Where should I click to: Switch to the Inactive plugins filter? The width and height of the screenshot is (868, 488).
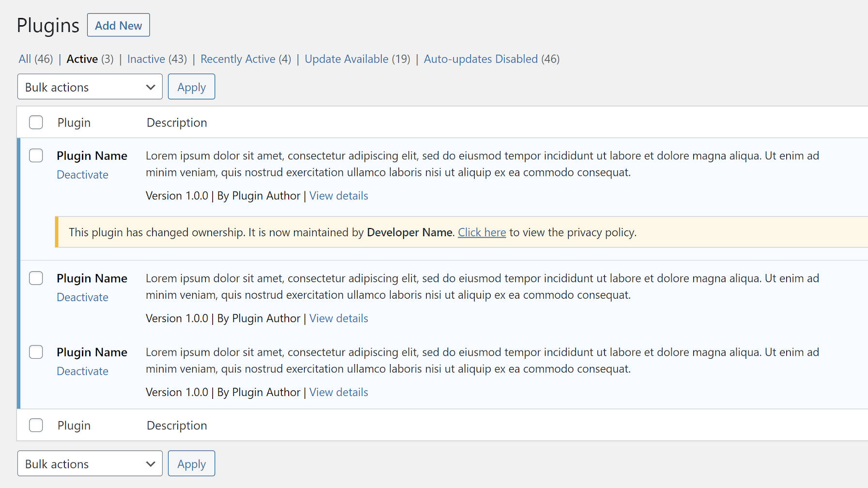point(146,59)
